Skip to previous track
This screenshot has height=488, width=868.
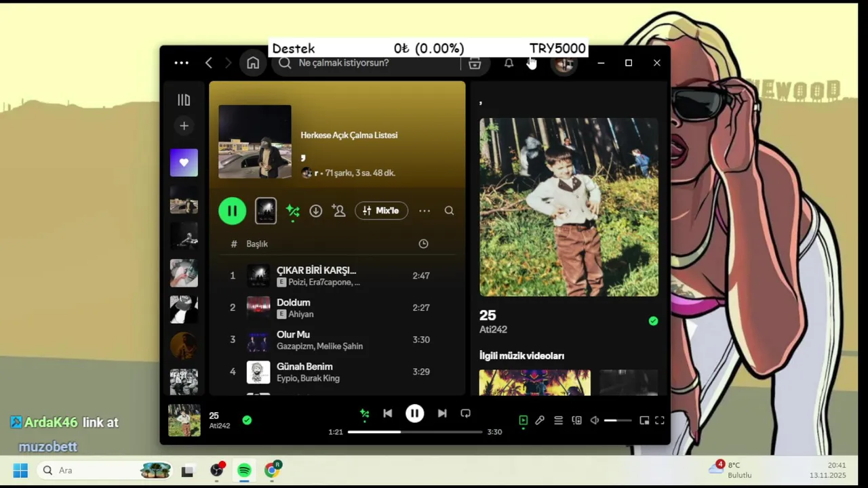tap(387, 413)
